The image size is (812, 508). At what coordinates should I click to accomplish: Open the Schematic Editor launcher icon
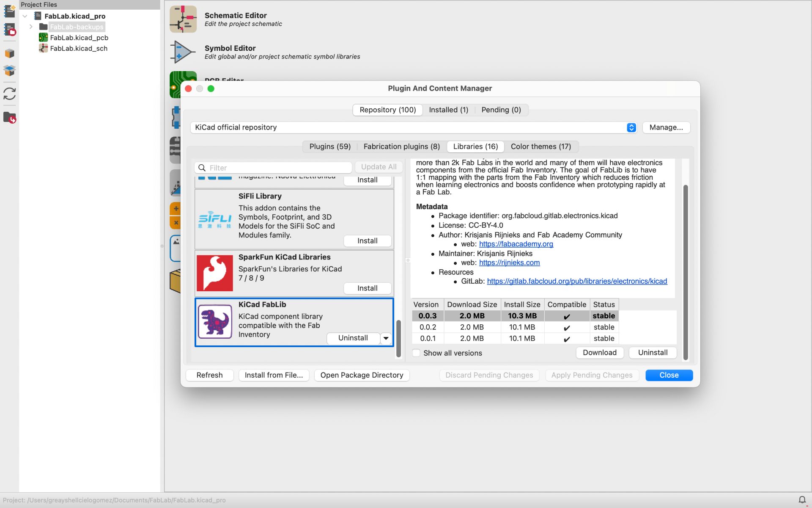coord(183,19)
